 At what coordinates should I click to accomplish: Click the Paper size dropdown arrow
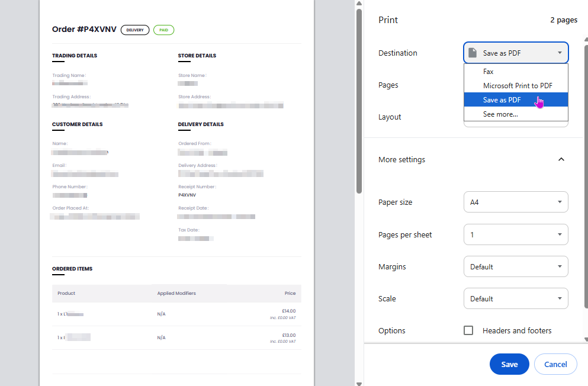coord(559,202)
